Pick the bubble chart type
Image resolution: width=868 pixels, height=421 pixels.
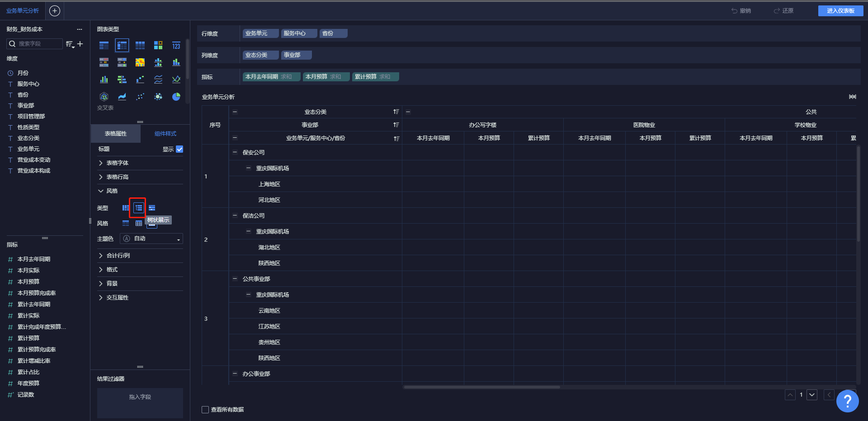click(158, 97)
